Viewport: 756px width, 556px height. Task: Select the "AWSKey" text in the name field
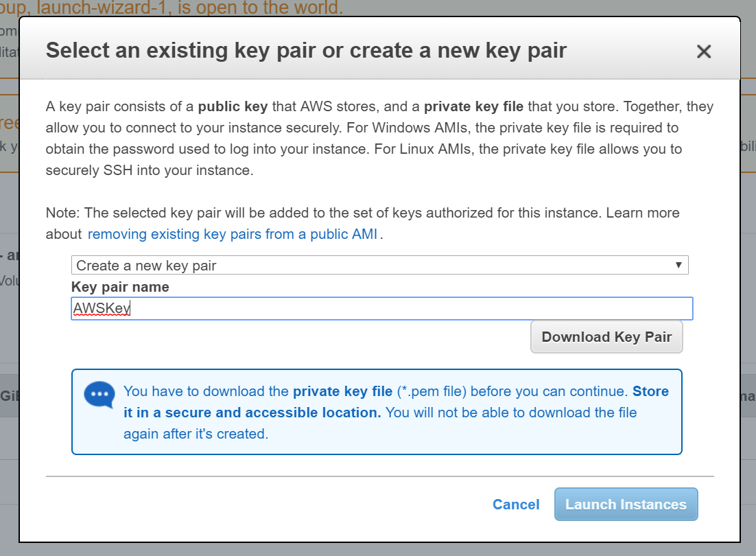pyautogui.click(x=101, y=308)
